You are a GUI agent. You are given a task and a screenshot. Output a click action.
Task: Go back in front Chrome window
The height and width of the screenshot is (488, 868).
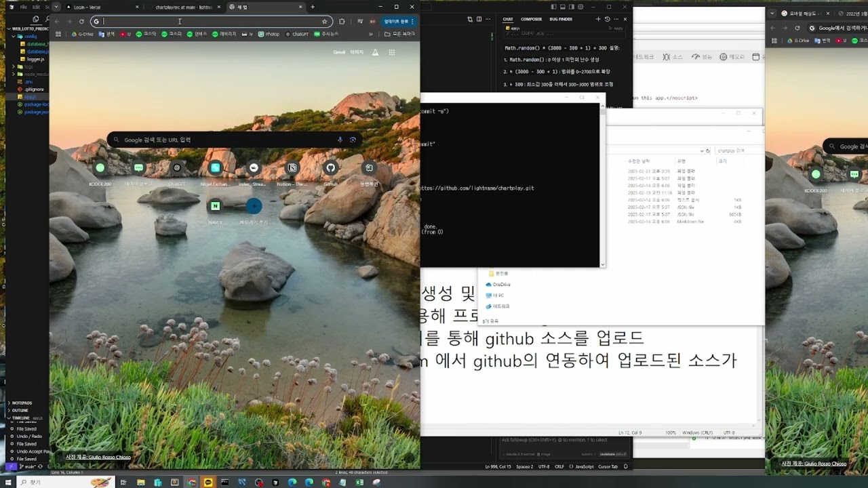pos(57,21)
